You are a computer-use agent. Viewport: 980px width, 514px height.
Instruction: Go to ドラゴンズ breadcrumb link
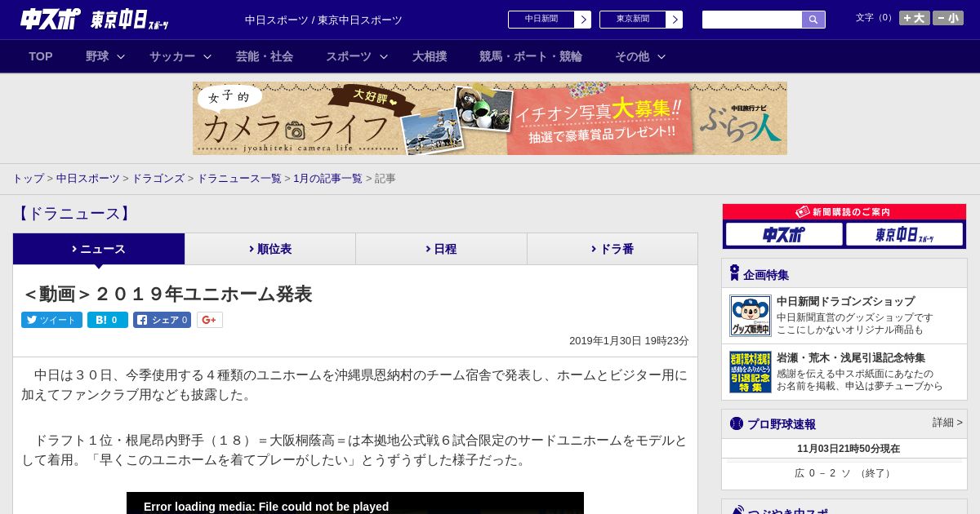158,179
